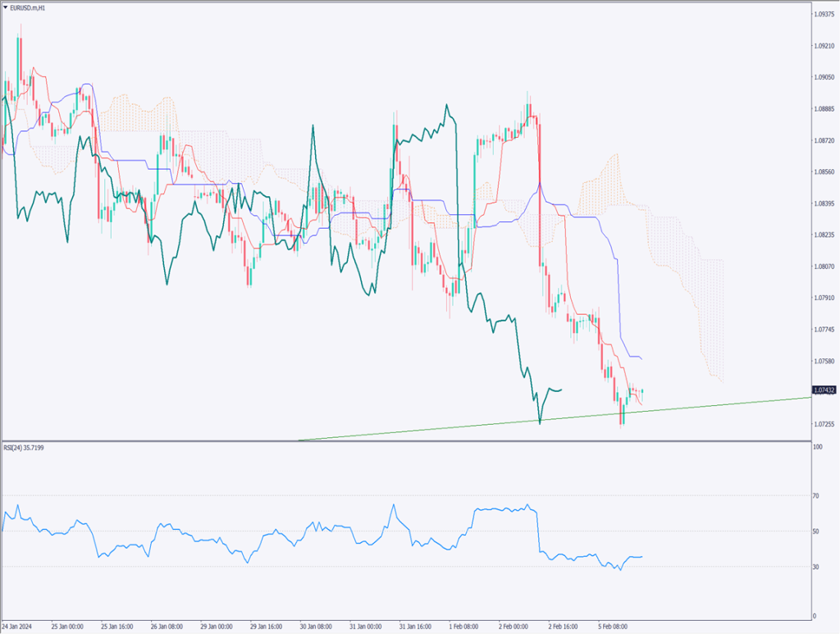
Task: Click the 24 Jan 2024 date label
Action: point(19,626)
